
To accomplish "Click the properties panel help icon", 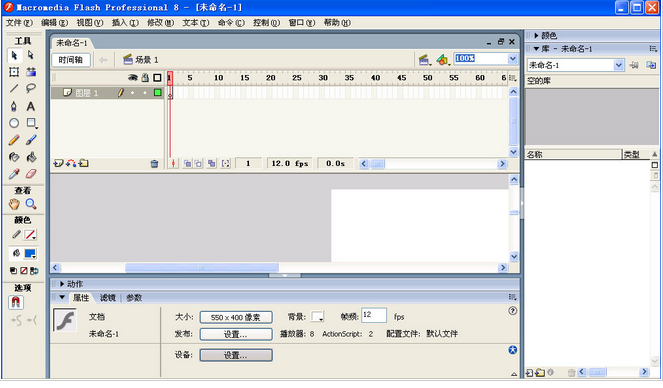I will tap(512, 311).
